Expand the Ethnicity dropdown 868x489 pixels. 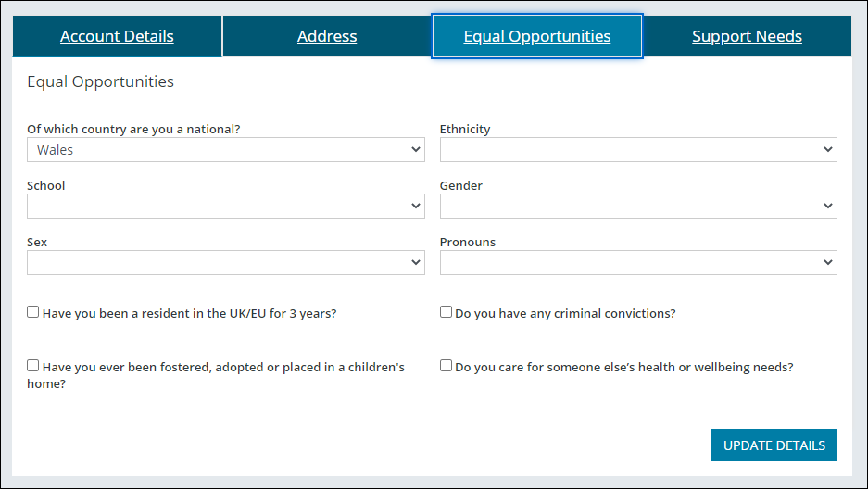pos(637,150)
